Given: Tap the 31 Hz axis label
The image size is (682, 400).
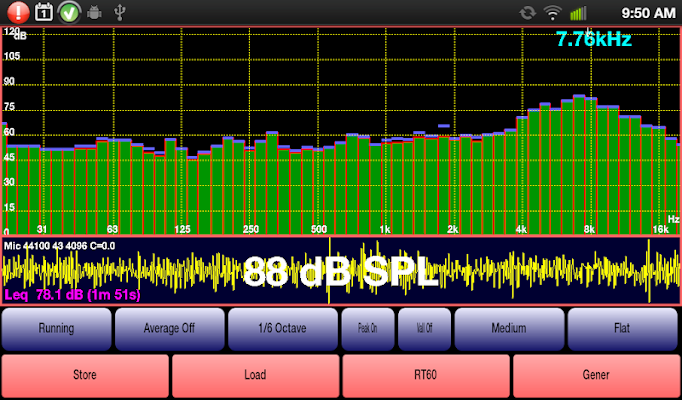Looking at the screenshot, I should [42, 229].
